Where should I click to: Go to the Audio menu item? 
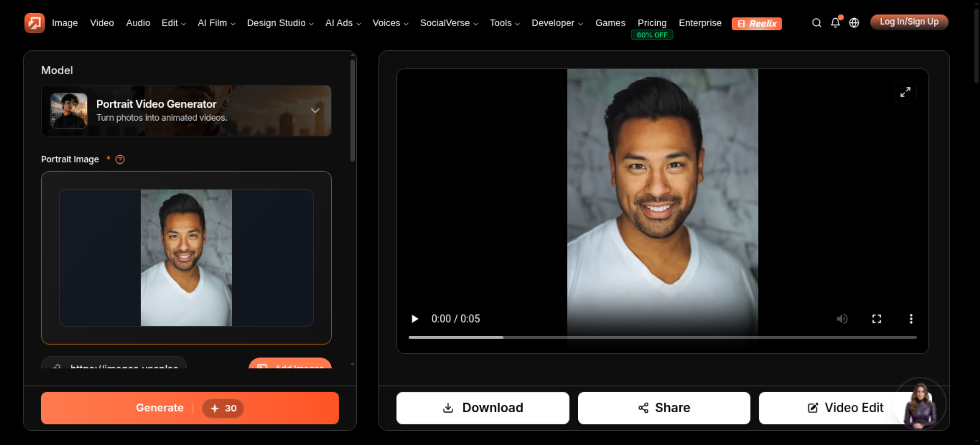click(138, 23)
